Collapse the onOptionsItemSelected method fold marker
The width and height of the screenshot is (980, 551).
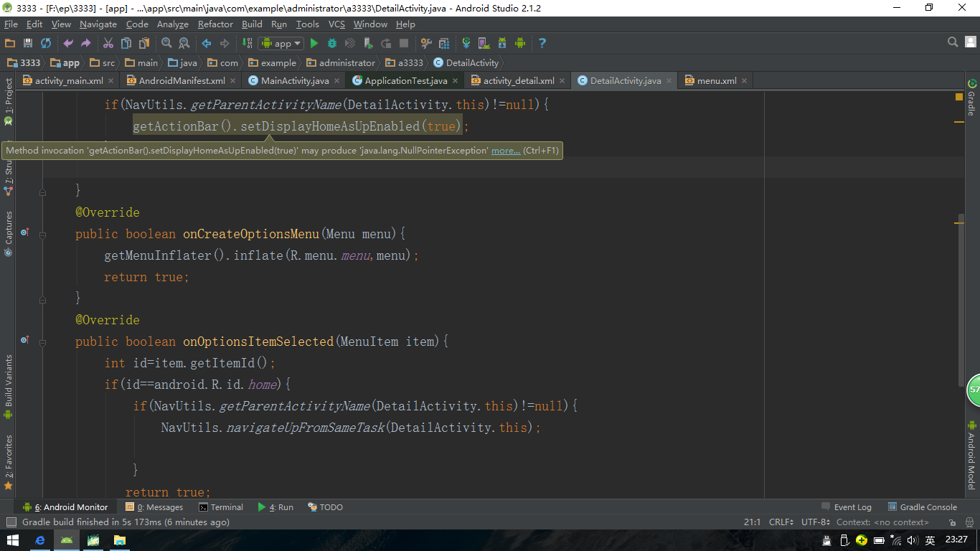[42, 342]
